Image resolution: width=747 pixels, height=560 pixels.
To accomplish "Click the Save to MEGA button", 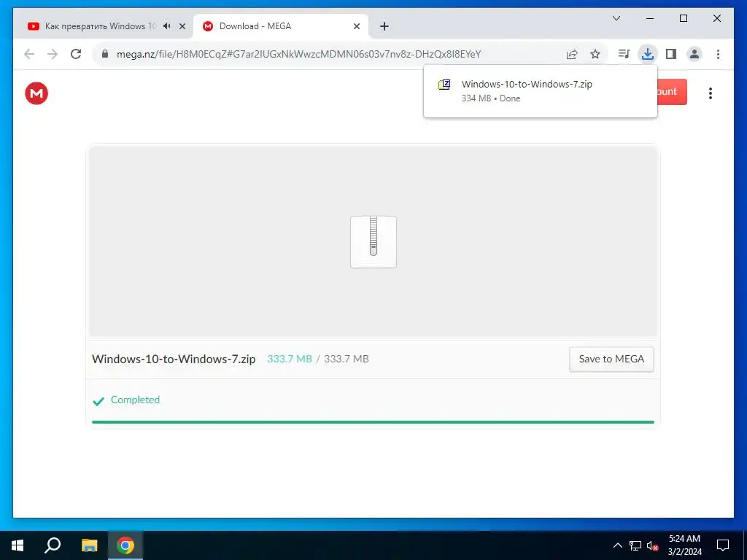I will [x=611, y=359].
